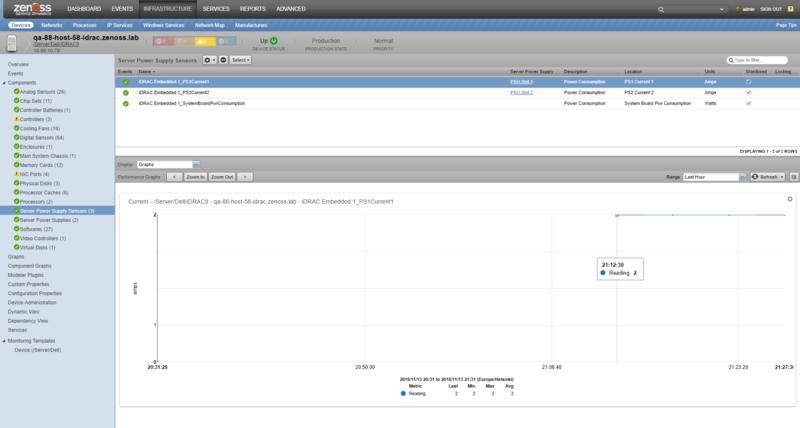Image resolution: width=800 pixels, height=428 pixels.
Task: Select Device (/Server/Dell) template
Action: click(38, 350)
